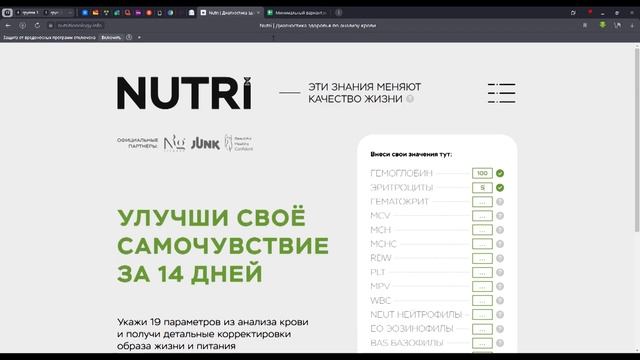Focus the MCH value field
Viewport: 640px width, 360px height.
point(482,230)
